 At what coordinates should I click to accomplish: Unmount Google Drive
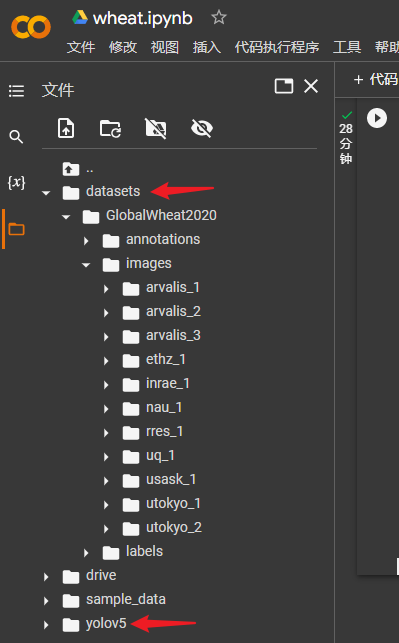point(156,128)
